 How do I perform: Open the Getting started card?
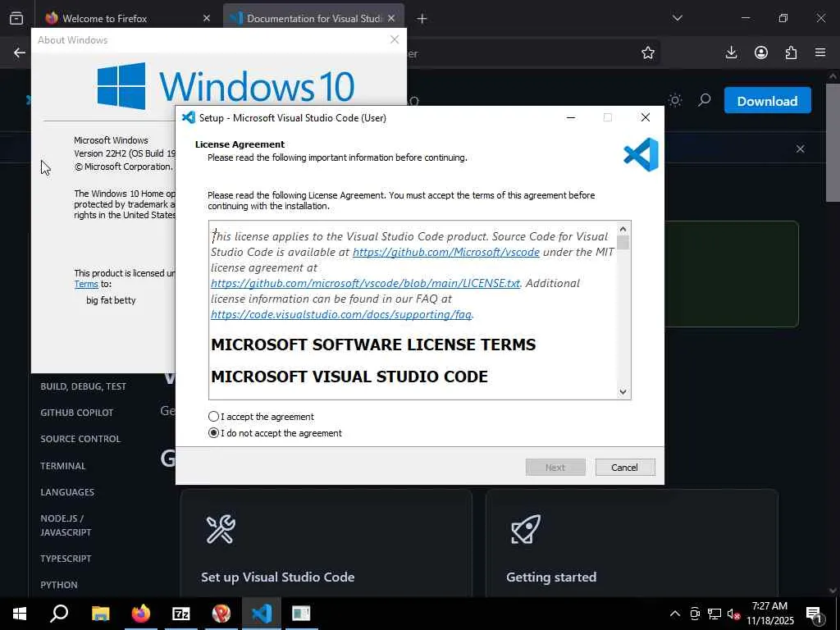632,543
